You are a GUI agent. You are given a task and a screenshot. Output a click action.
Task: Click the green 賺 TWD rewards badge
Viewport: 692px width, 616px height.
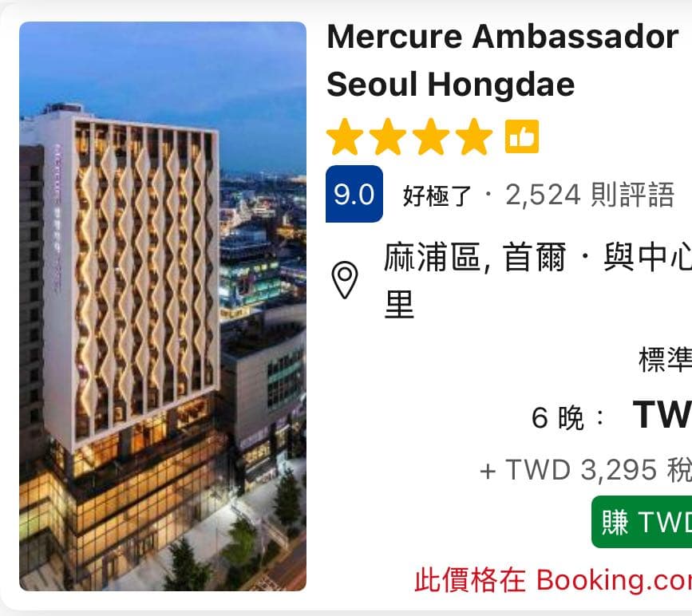tap(642, 522)
